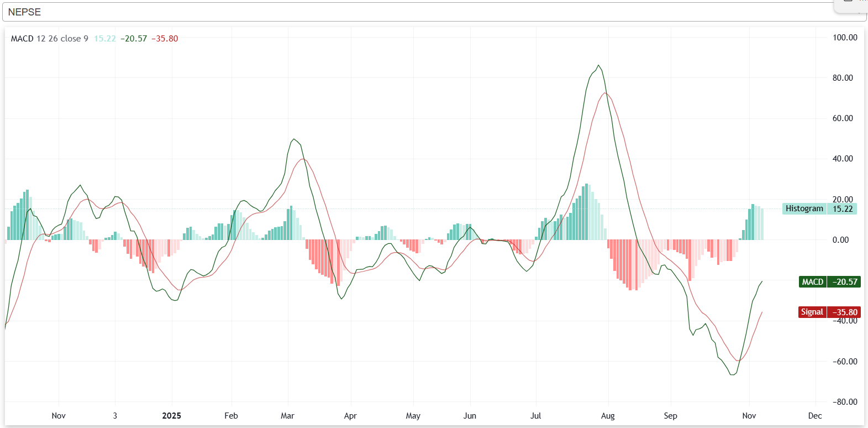The height and width of the screenshot is (428, 868).
Task: Click the light-green 15.22 value in MACD legend
Action: click(105, 39)
